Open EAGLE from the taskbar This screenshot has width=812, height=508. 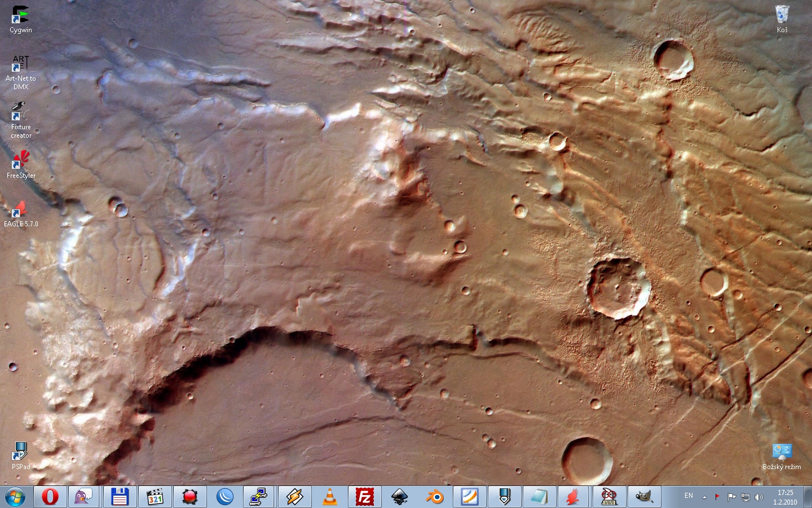pyautogui.click(x=574, y=497)
